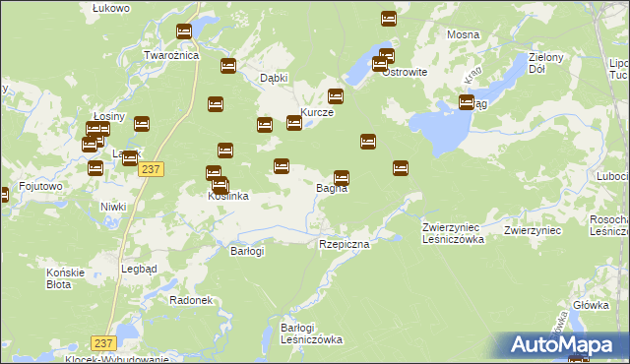
Task: Click the lodging icon left of Dąbki
Action: pyautogui.click(x=228, y=66)
